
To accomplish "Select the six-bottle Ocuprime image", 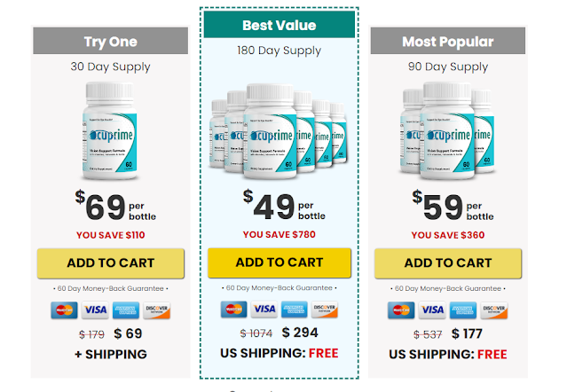I will pos(279,131).
